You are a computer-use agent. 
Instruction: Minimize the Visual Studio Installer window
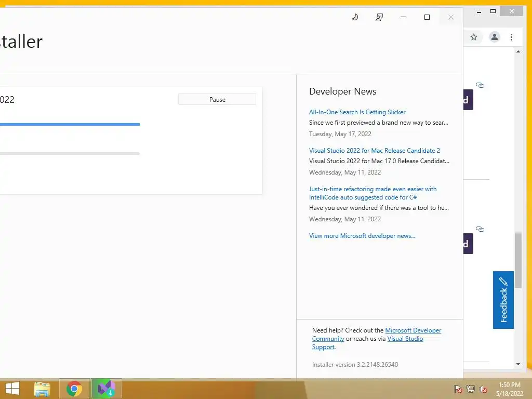pos(403,17)
